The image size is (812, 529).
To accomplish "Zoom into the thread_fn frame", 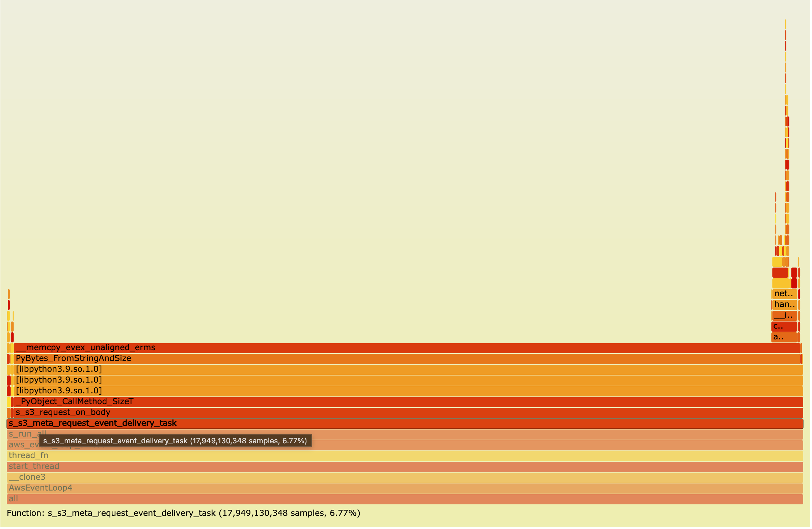I will [409, 455].
